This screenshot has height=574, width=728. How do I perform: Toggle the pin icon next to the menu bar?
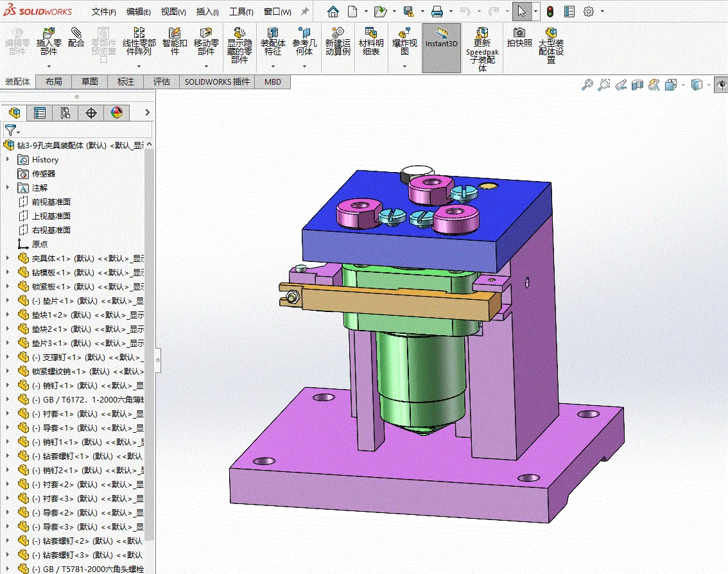pyautogui.click(x=304, y=12)
